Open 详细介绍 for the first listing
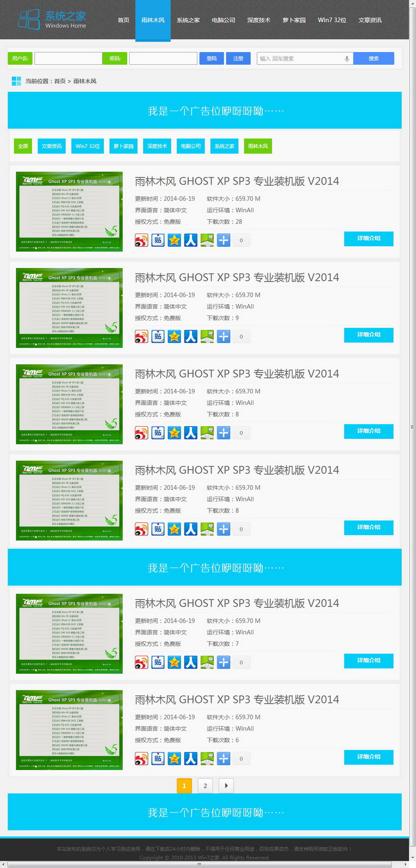This screenshot has height=868, width=416. pos(368,238)
